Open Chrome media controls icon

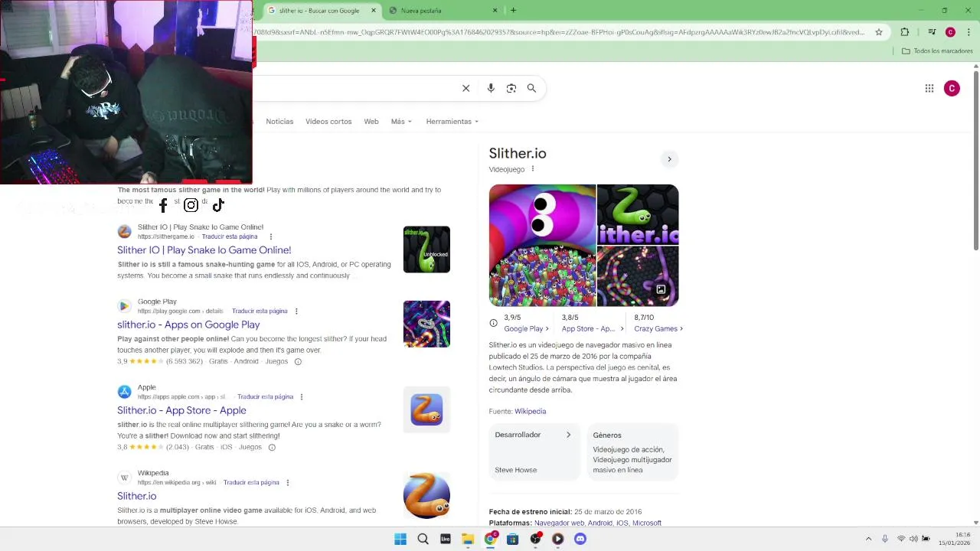tap(932, 32)
